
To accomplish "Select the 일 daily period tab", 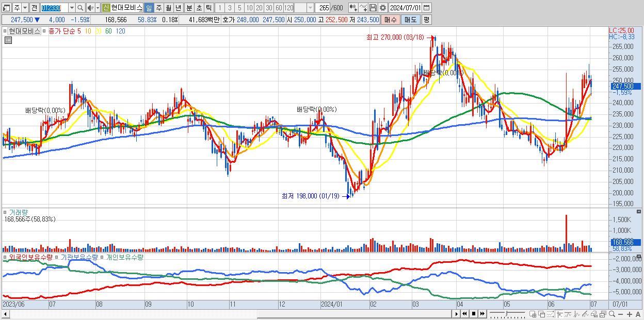I will point(149,8).
